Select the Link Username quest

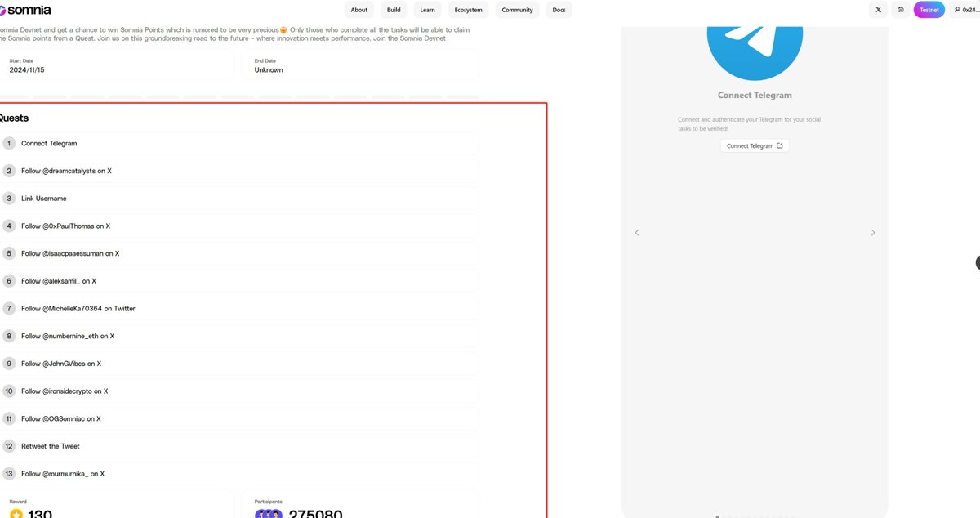[239, 199]
